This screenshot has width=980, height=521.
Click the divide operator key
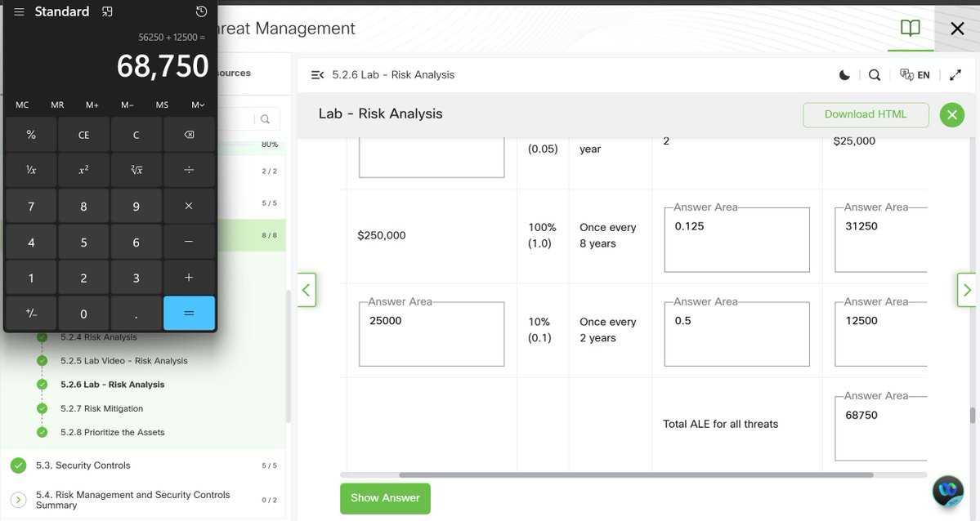tap(189, 170)
